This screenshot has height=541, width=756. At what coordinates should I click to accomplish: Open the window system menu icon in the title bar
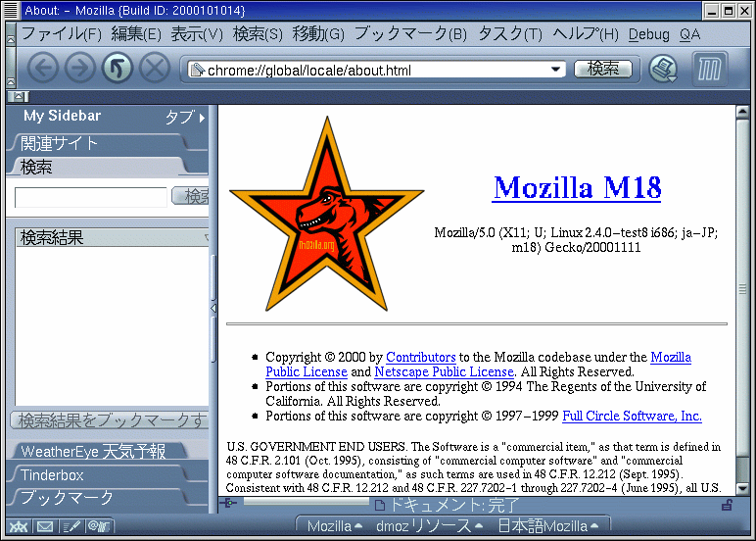point(11,10)
